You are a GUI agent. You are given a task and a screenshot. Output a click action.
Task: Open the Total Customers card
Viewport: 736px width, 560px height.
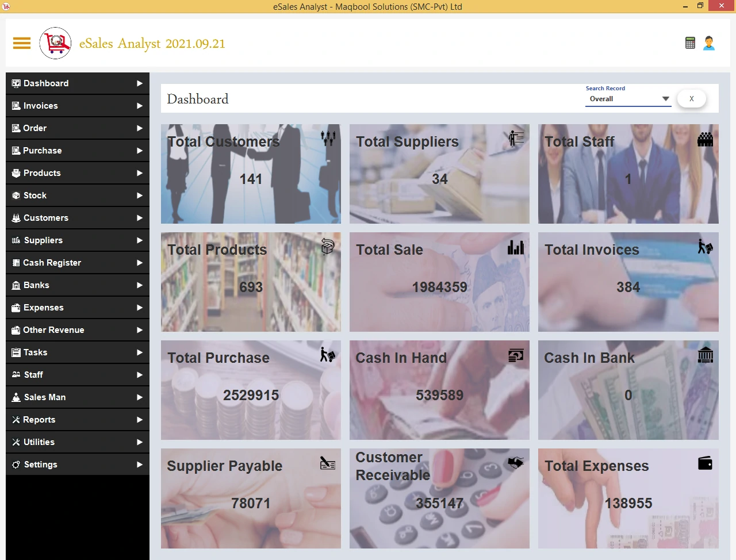pos(251,174)
